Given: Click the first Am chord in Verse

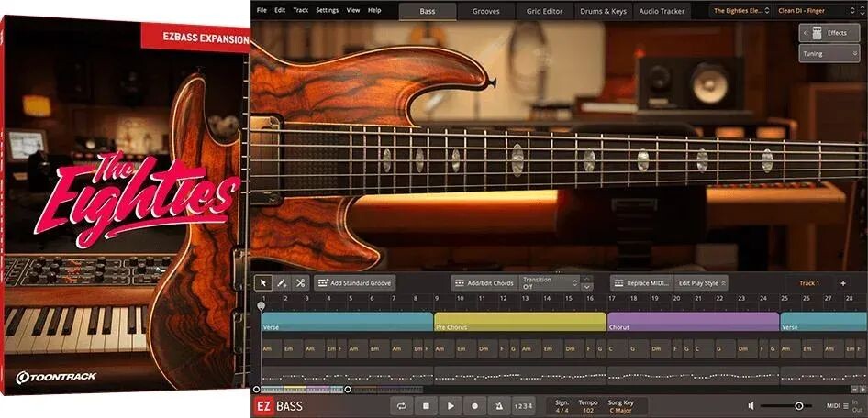Looking at the screenshot, I should pos(272,349).
